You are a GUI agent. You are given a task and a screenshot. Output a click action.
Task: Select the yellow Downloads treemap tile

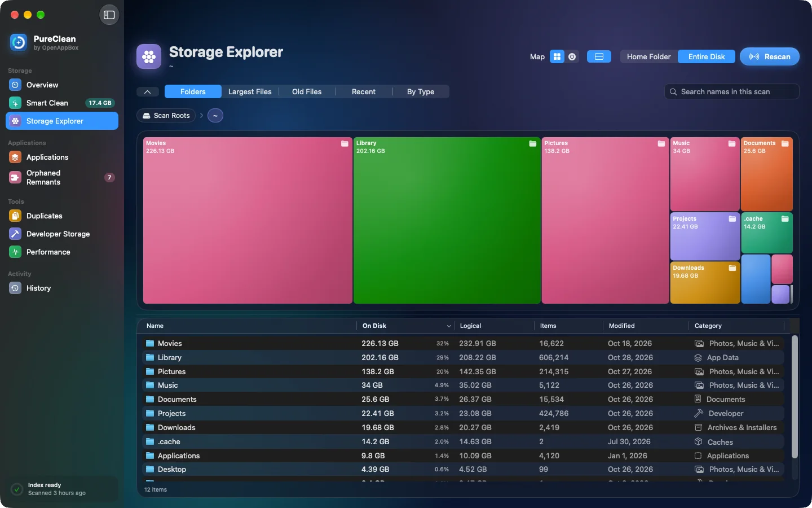705,283
